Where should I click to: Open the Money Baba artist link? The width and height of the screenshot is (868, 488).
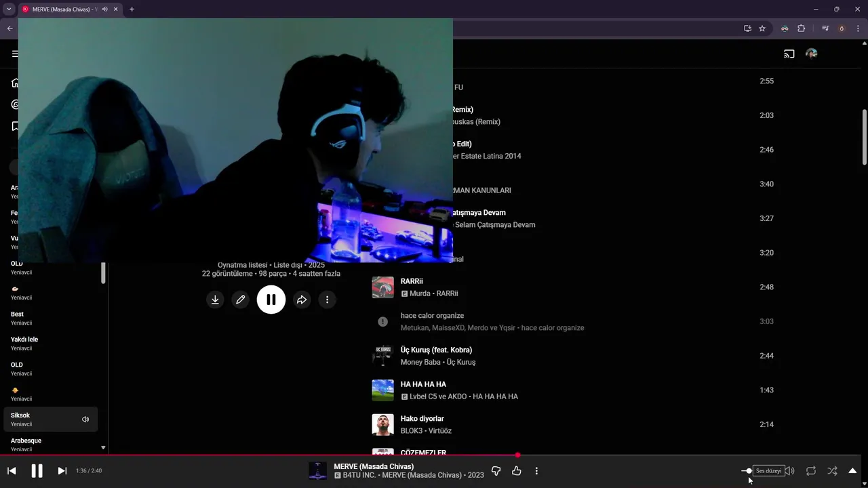pyautogui.click(x=420, y=362)
